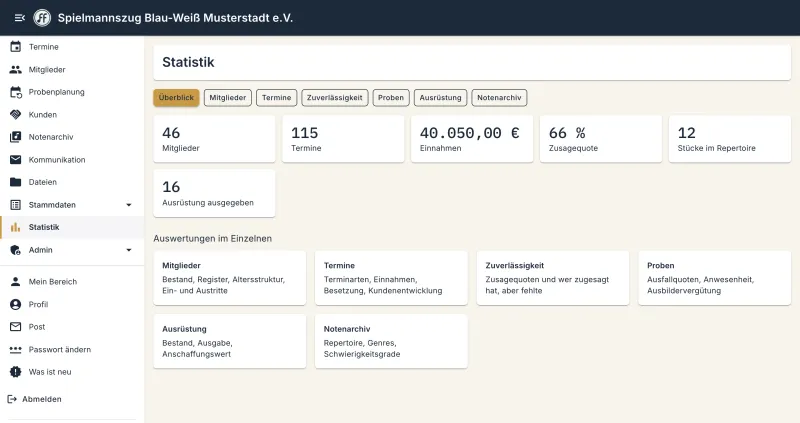Click the Kommunikation envelope icon

click(16, 160)
